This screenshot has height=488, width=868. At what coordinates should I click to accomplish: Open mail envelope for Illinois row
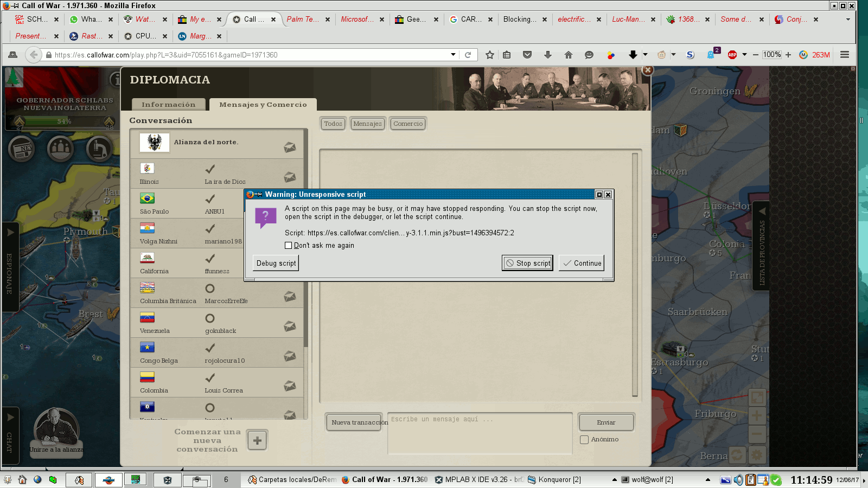point(290,177)
